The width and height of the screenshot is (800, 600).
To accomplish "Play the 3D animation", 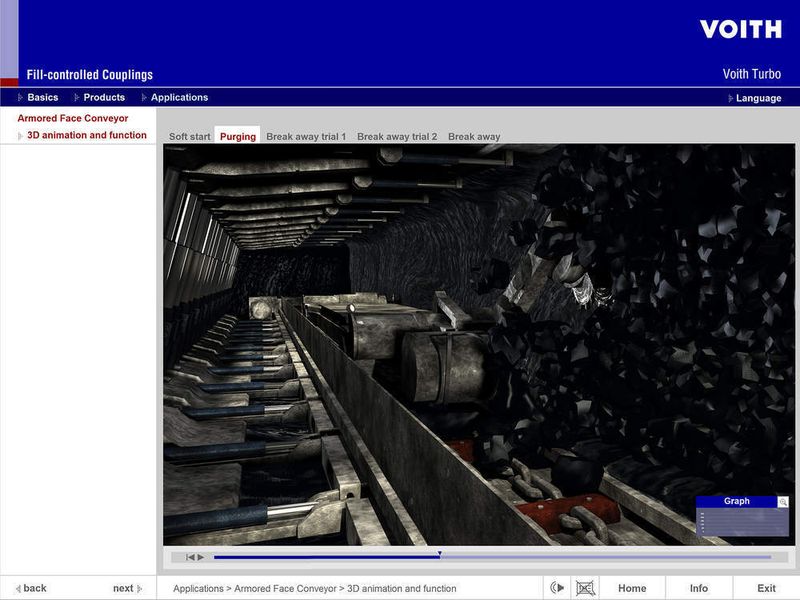I will tap(201, 557).
